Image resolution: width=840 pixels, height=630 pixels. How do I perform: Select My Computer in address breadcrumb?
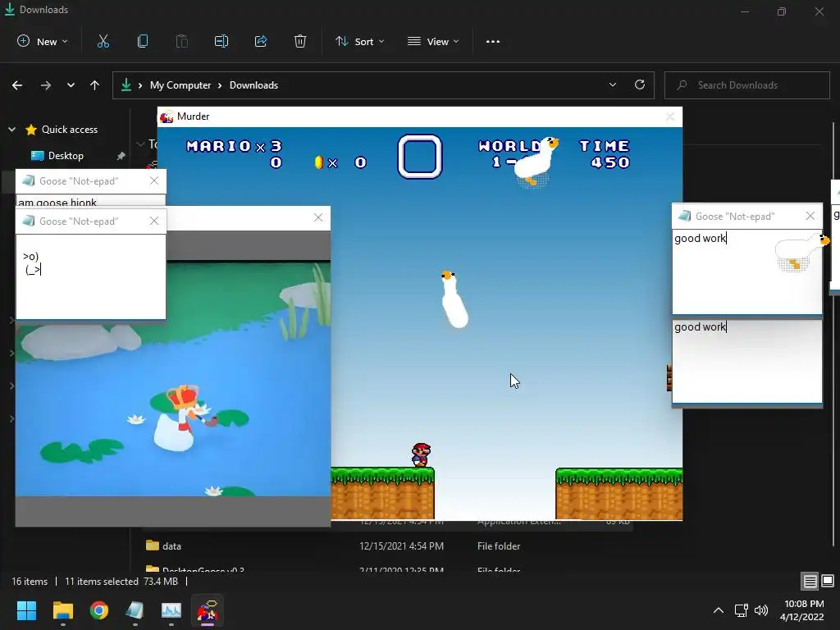click(x=180, y=85)
